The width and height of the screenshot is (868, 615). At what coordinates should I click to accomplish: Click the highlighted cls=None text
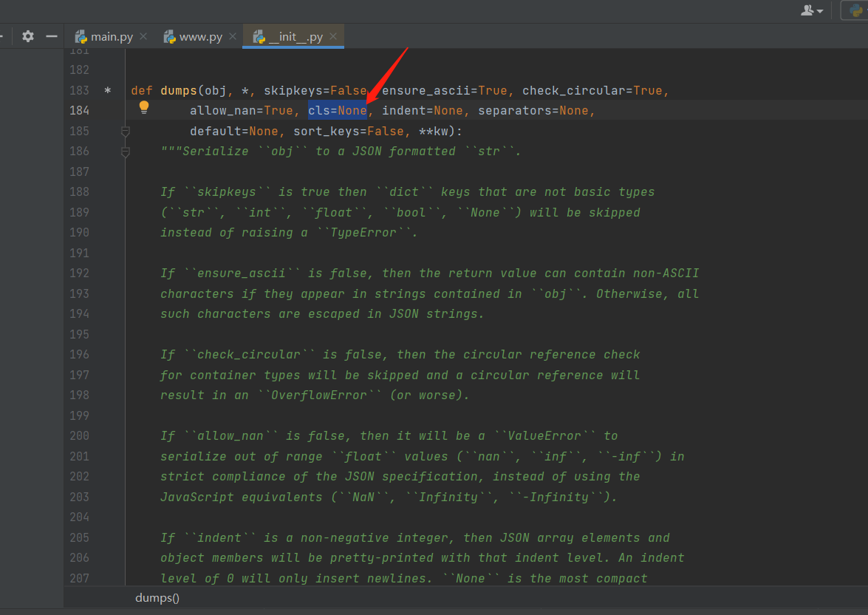pyautogui.click(x=337, y=110)
